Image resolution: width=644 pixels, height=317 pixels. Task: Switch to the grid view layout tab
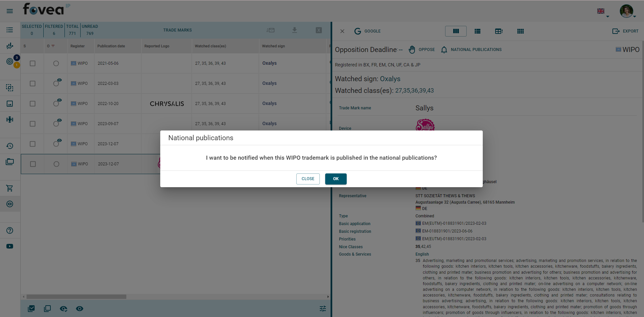(x=520, y=31)
